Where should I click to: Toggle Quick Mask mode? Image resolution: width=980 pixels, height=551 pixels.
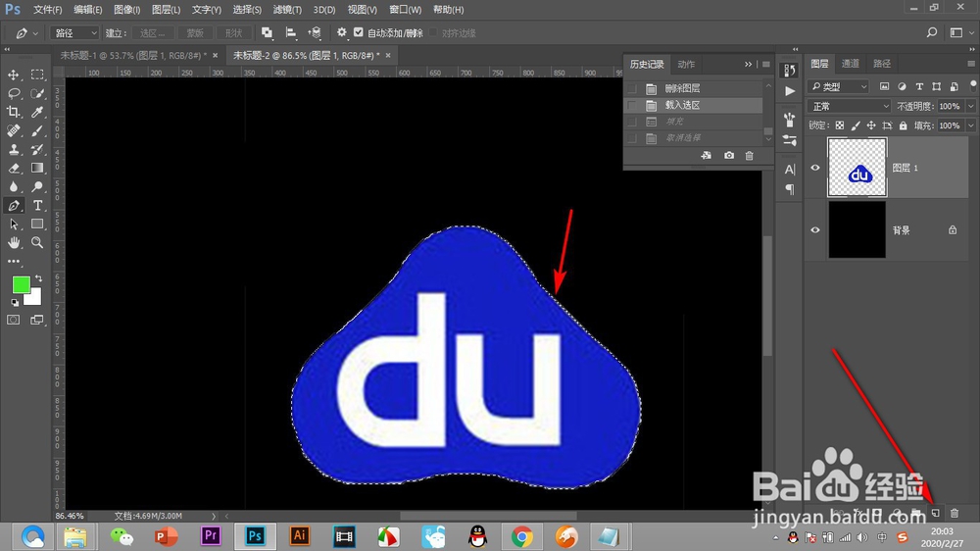[x=13, y=321]
